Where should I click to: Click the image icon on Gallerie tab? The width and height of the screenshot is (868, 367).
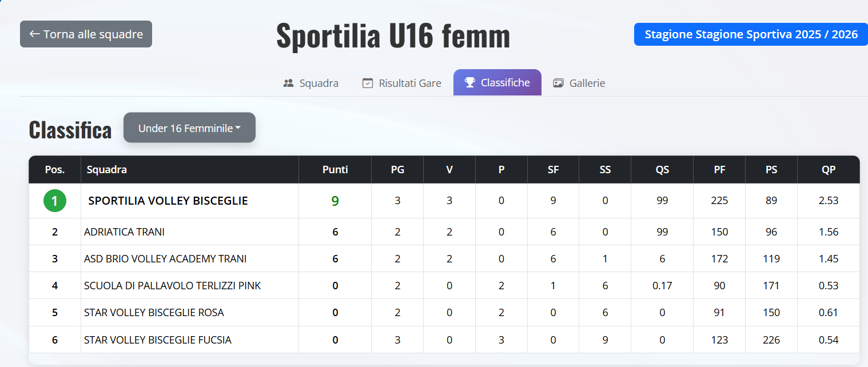click(559, 83)
